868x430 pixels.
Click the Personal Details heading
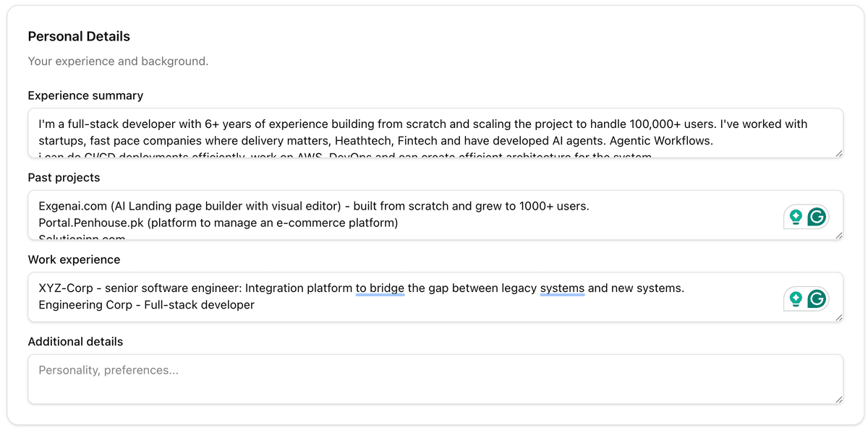click(x=79, y=36)
